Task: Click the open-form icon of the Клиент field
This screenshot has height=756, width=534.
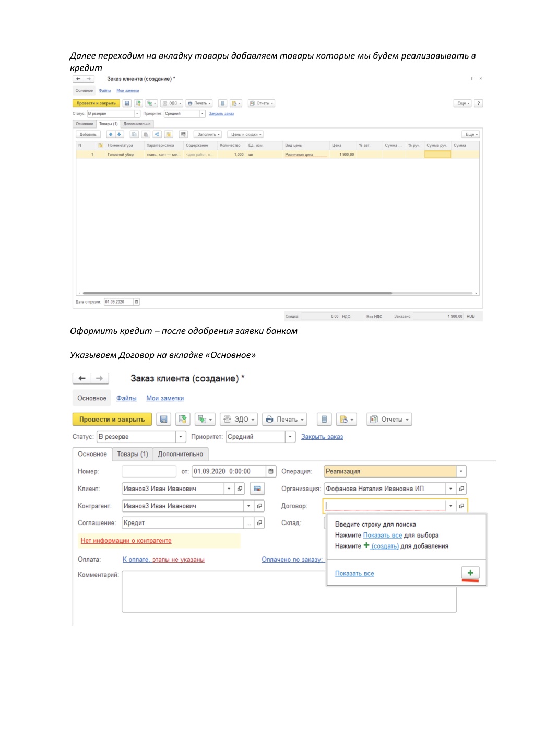Action: (240, 489)
